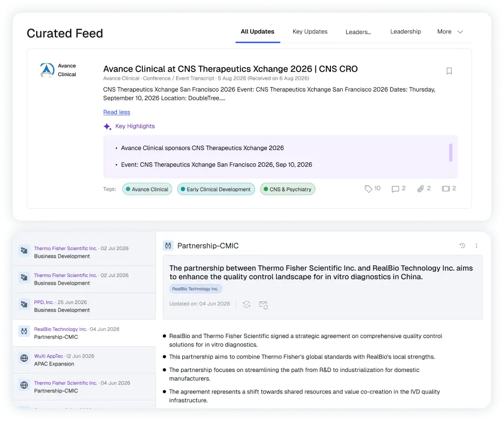
Task: Open the Leadership tab
Action: pyautogui.click(x=405, y=31)
